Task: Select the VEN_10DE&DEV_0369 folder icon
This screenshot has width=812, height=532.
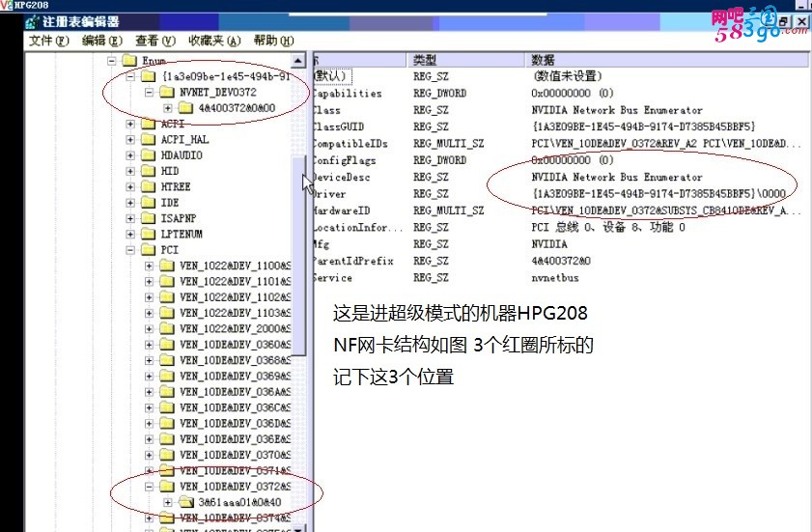Action: (167, 377)
